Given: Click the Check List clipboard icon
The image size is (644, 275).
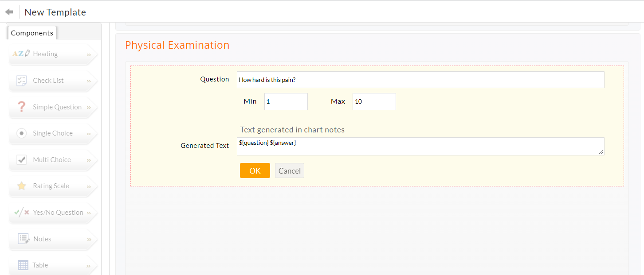Looking at the screenshot, I should pos(22,80).
